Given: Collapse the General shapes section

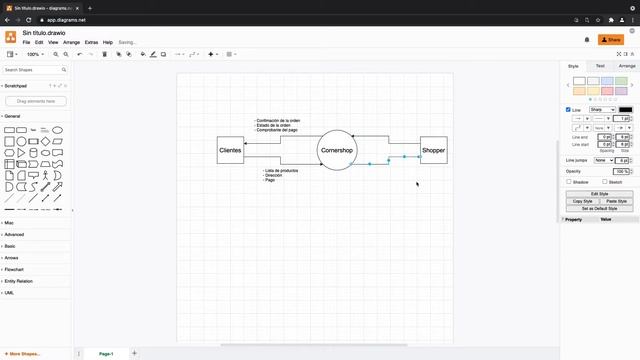Looking at the screenshot, I should 12,116.
